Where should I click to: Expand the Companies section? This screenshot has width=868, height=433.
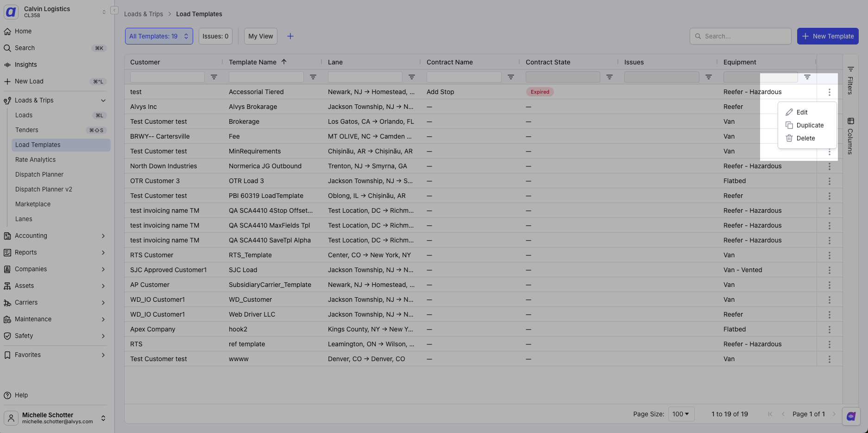tap(103, 269)
